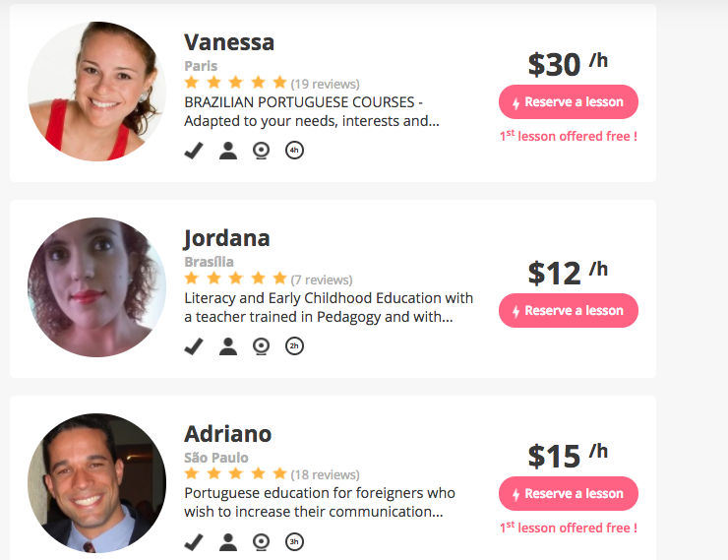Reserve a lesson with Vanessa
The height and width of the screenshot is (560, 728).
pos(569,102)
